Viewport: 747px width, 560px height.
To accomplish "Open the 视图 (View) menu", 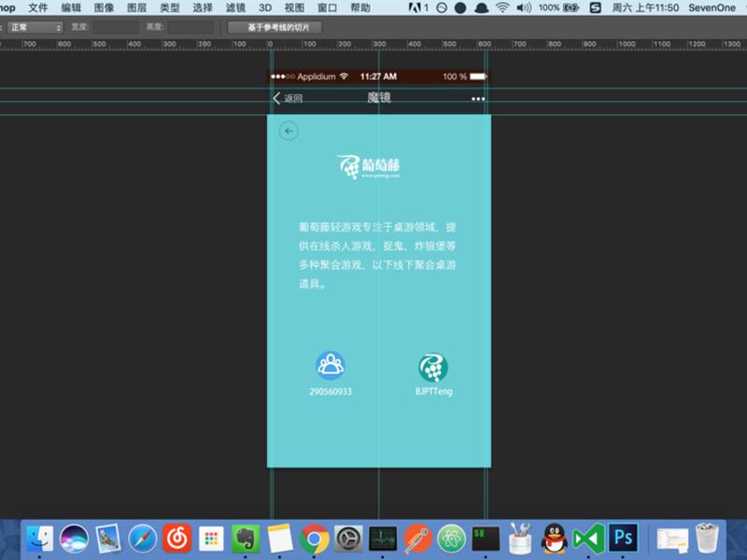I will point(294,7).
